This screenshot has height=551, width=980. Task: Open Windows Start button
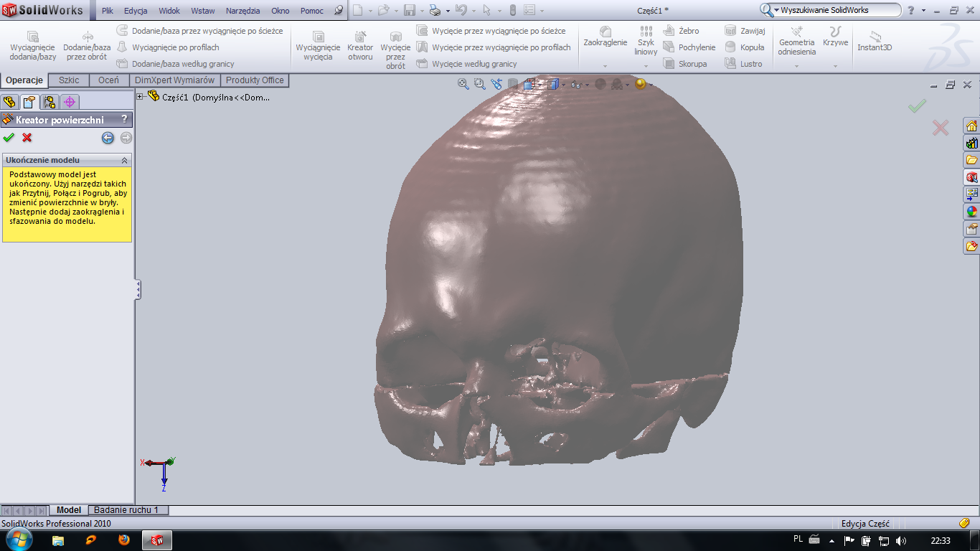(x=19, y=540)
